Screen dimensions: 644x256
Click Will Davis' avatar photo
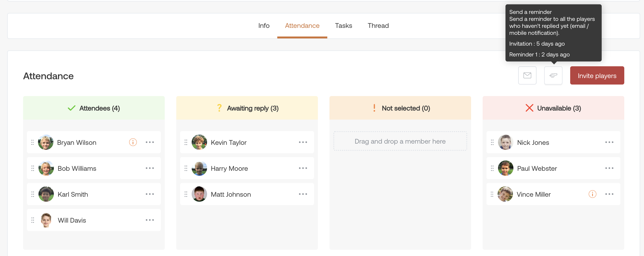[46, 220]
